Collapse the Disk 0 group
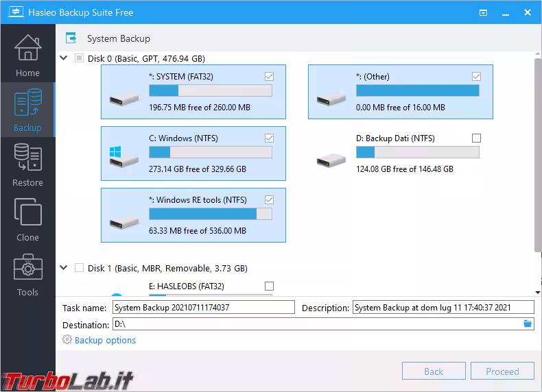Viewport: 542px width, 392px height. click(x=64, y=58)
